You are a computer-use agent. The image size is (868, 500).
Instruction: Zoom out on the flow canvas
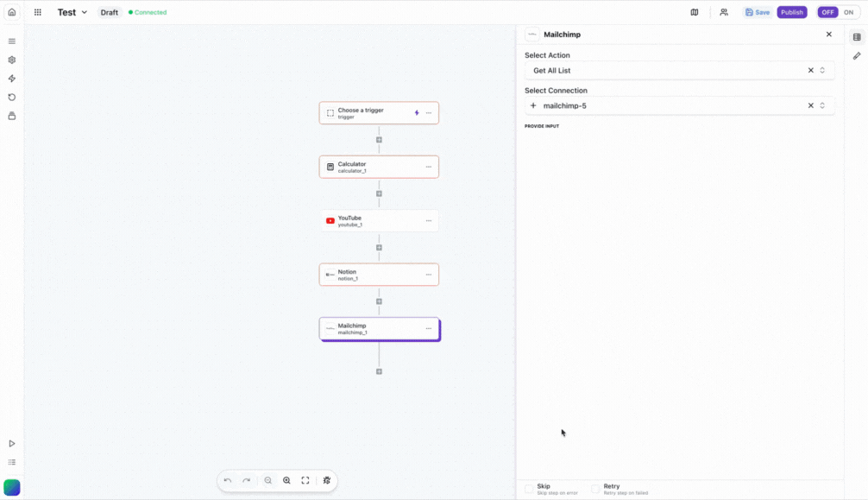point(267,480)
